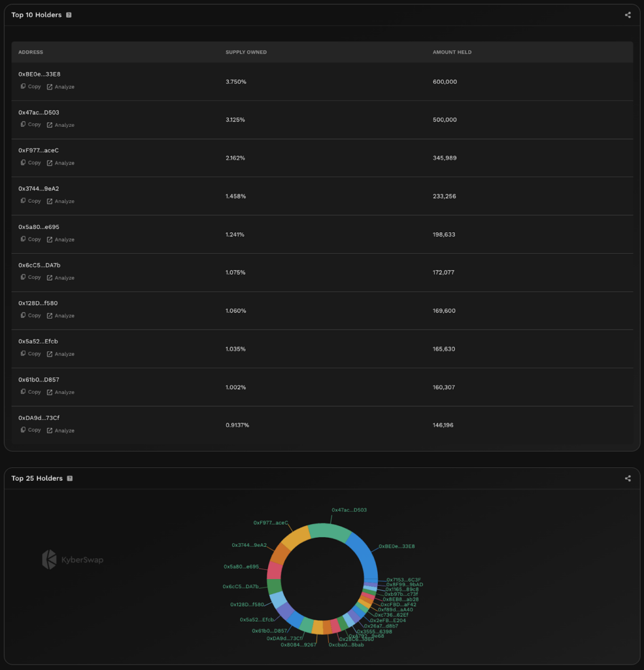The height and width of the screenshot is (670, 644).
Task: Click chart label 0x8084...9267
Action: click(x=299, y=644)
